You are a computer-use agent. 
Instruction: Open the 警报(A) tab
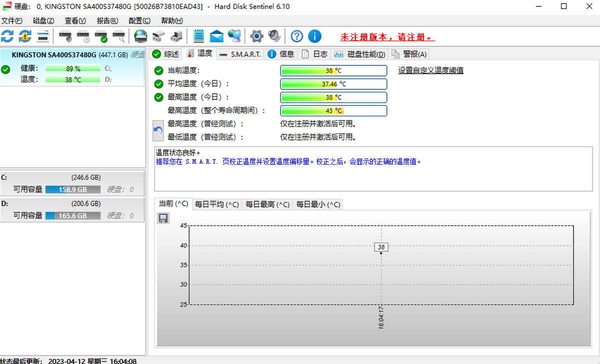[409, 54]
